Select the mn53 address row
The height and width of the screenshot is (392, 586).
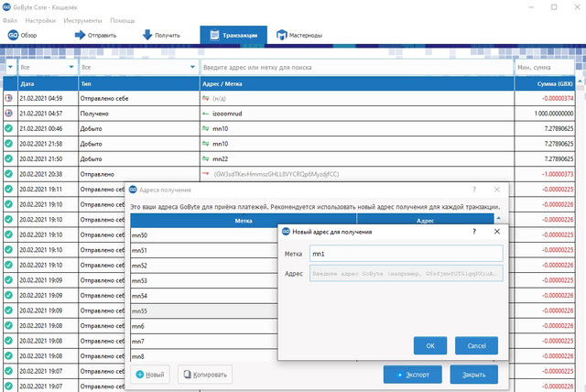[204, 280]
